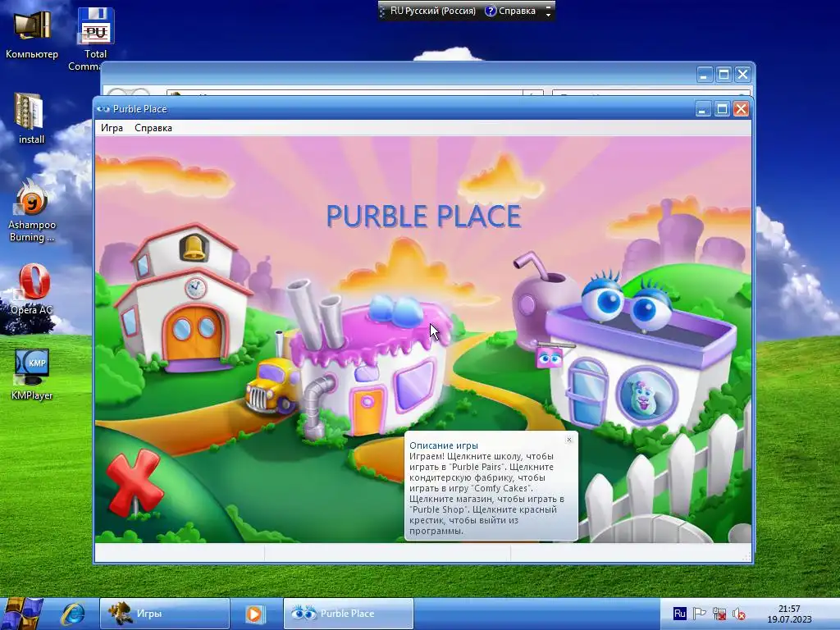Open the Справка menu in Purble Place
840x630 pixels.
(x=153, y=128)
